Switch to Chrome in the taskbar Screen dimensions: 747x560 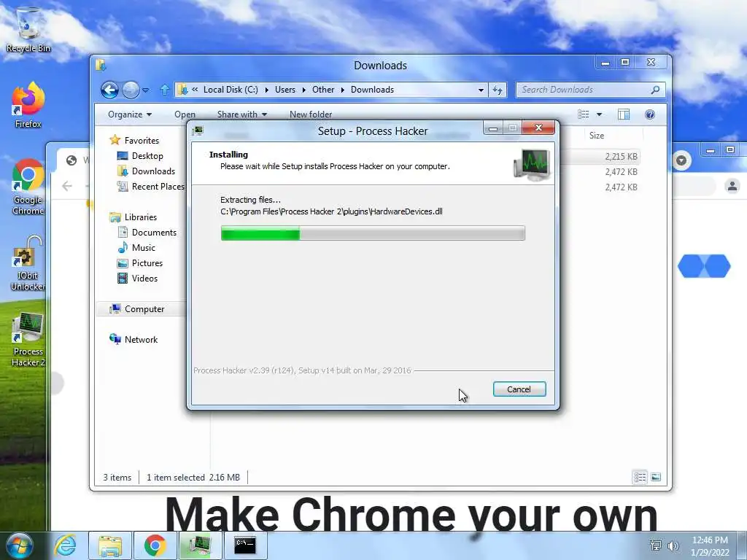coord(155,545)
